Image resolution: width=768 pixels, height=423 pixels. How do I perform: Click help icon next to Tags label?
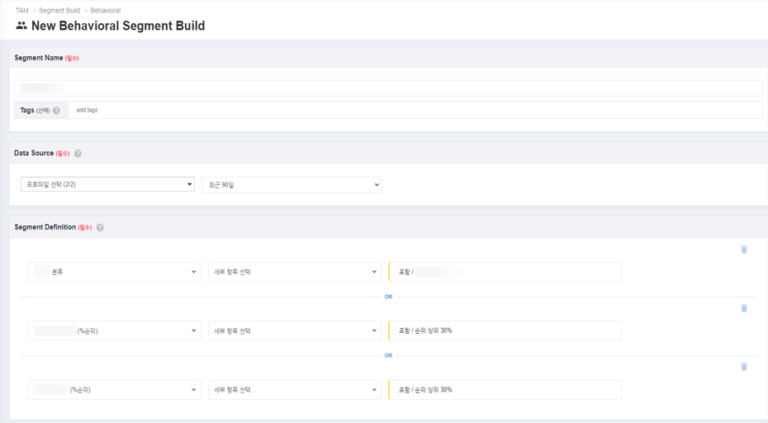pos(56,111)
